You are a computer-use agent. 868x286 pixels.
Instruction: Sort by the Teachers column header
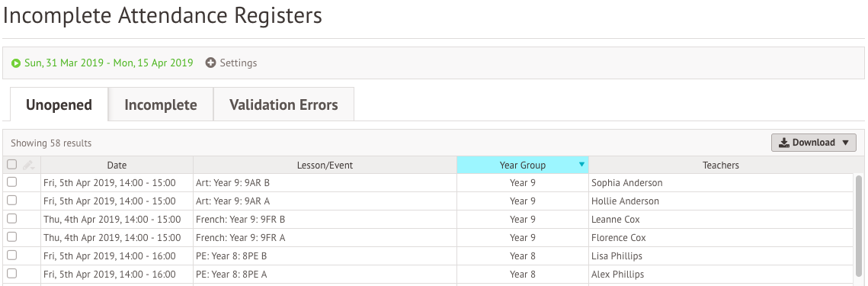point(721,165)
